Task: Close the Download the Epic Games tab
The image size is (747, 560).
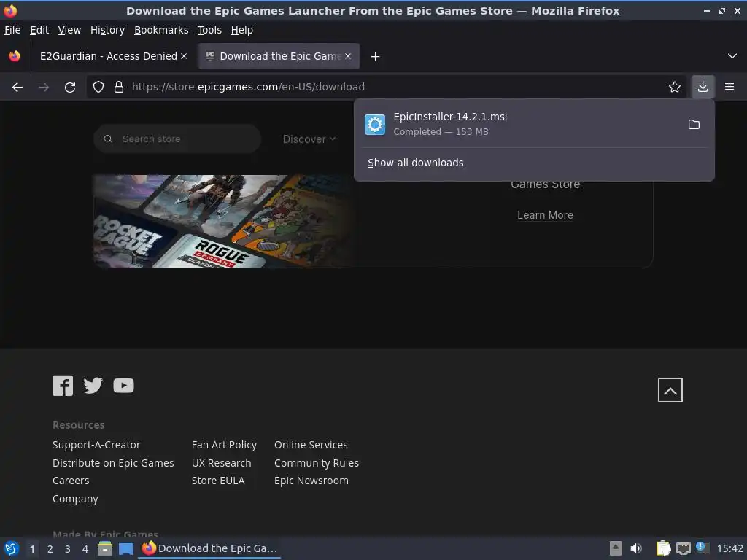Action: pos(348,56)
